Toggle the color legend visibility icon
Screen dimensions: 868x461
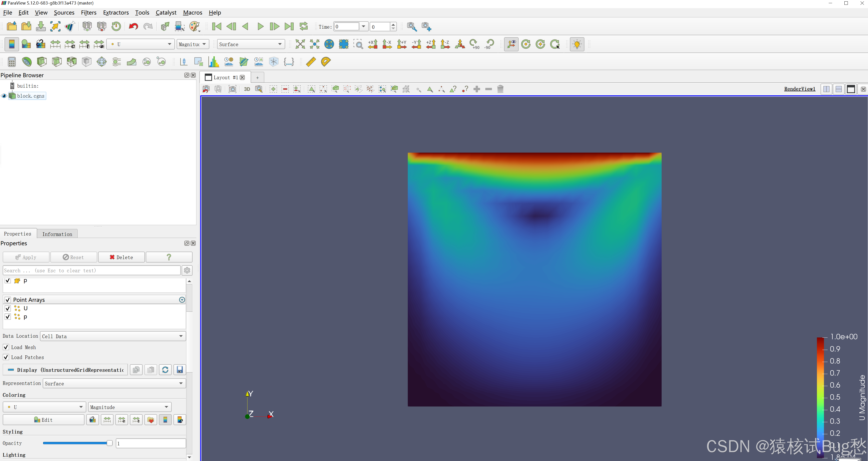pos(11,44)
